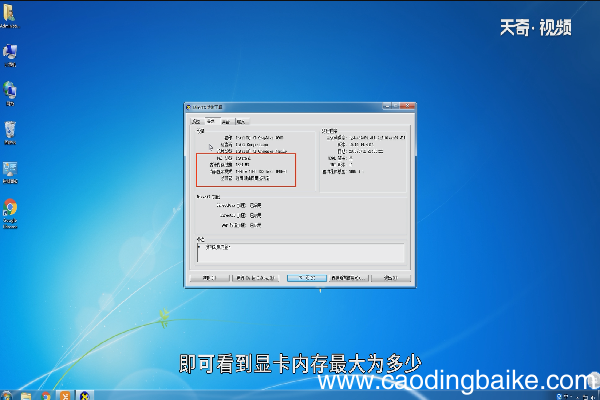Click the manufacturer value row
This screenshot has width=600, height=400.
click(x=252, y=145)
